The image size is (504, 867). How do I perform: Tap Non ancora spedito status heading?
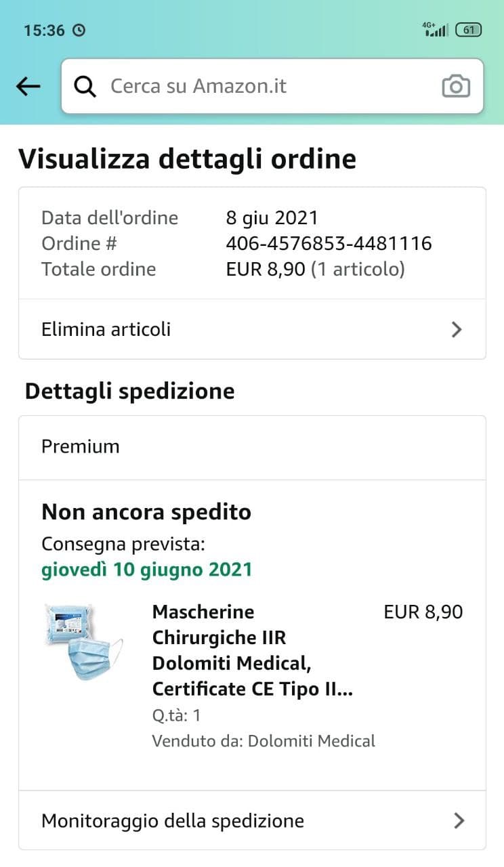tap(146, 512)
